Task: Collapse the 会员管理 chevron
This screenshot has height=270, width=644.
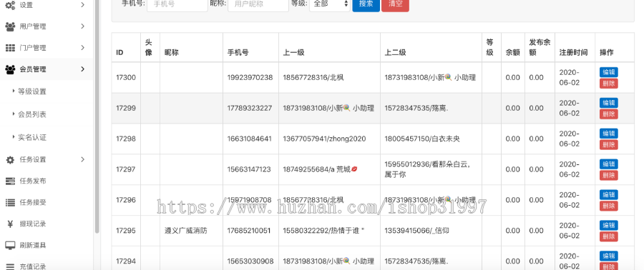Action: pyautogui.click(x=82, y=69)
